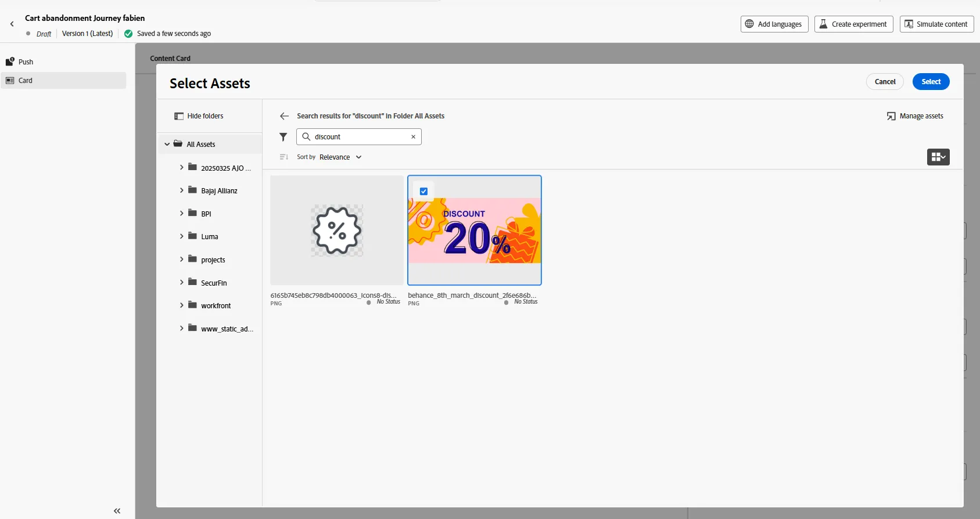
Task: Expand the BPI folder
Action: click(x=181, y=214)
